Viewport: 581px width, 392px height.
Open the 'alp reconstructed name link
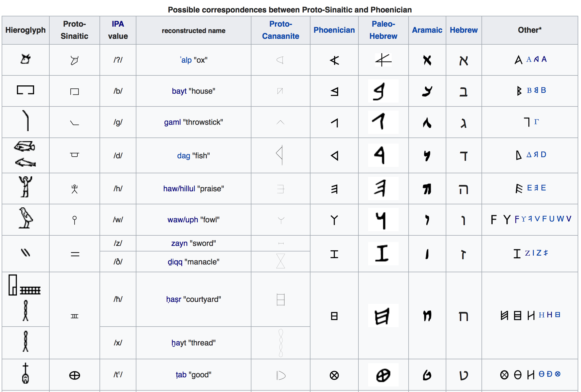(x=186, y=60)
